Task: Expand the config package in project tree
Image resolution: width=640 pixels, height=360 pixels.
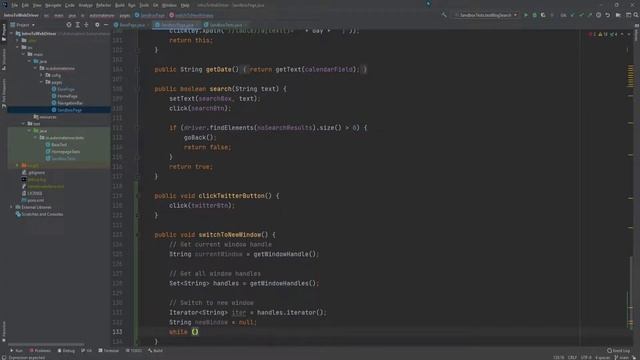Action: [x=41, y=75]
